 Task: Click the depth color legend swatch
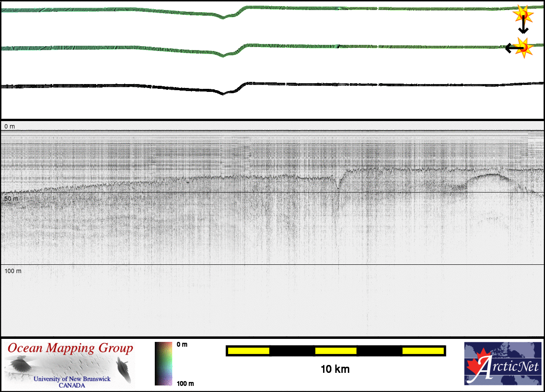[x=163, y=364]
